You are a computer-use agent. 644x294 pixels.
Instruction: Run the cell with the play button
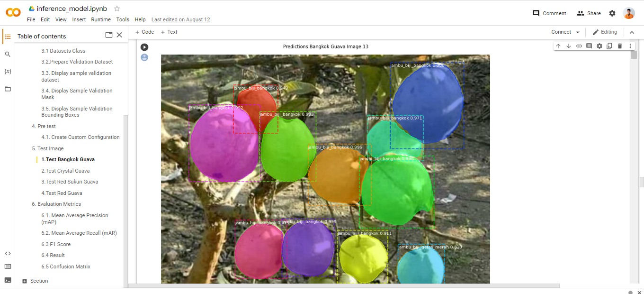click(144, 47)
